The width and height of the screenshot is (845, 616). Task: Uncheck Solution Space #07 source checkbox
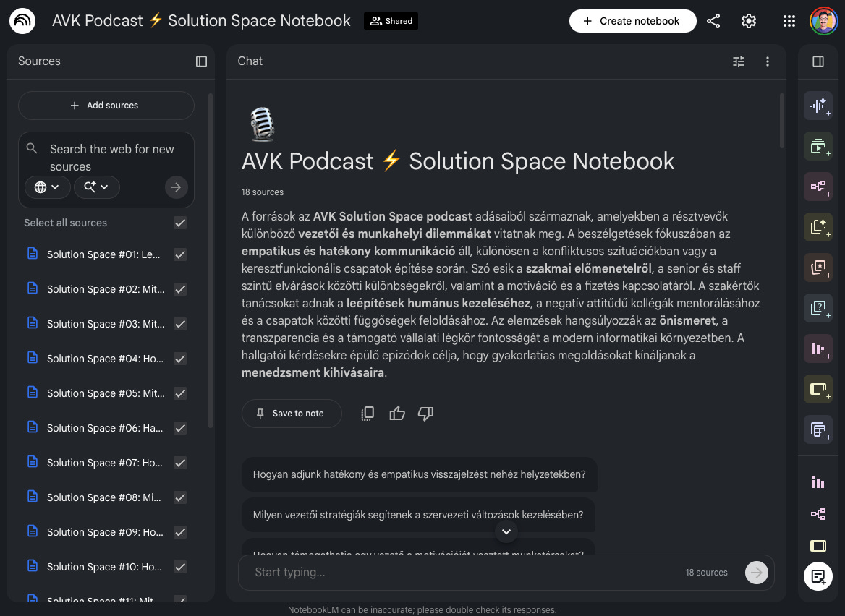181,463
